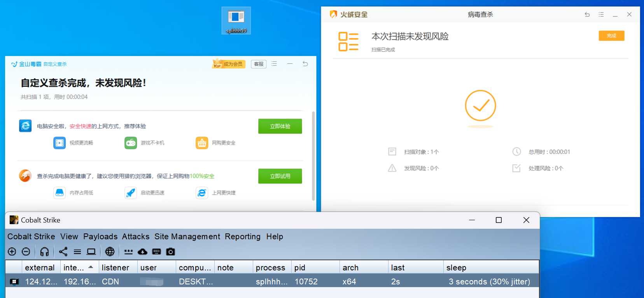Viewport: 644px width, 298px height.
Task: Click the orange checkmark circle in 火绒安全
Action: coord(481,106)
